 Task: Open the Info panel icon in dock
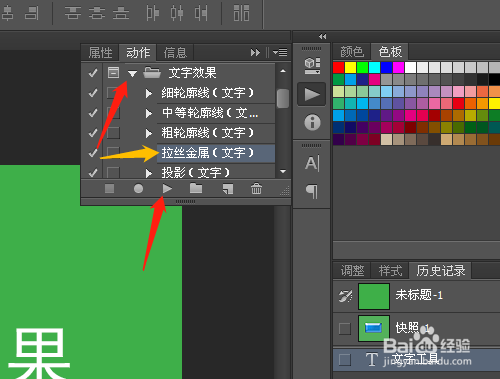click(312, 122)
